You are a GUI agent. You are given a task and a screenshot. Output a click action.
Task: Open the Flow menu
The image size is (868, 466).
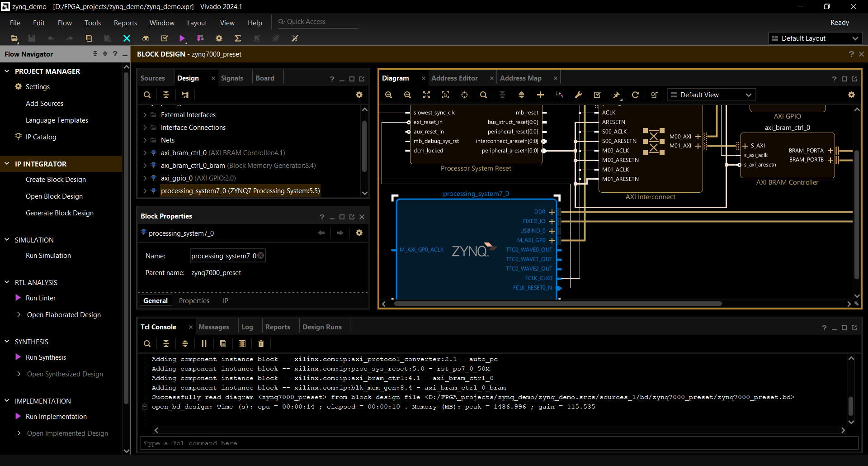tap(65, 23)
